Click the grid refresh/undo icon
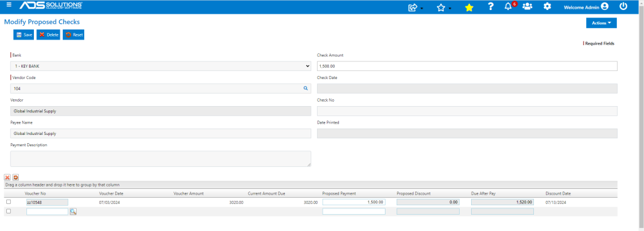 pyautogui.click(x=16, y=178)
